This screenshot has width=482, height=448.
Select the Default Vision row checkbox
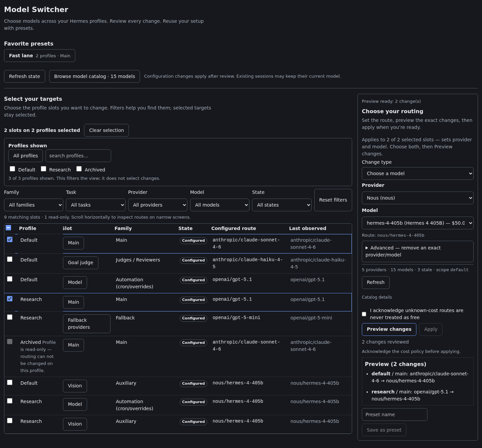(10, 382)
